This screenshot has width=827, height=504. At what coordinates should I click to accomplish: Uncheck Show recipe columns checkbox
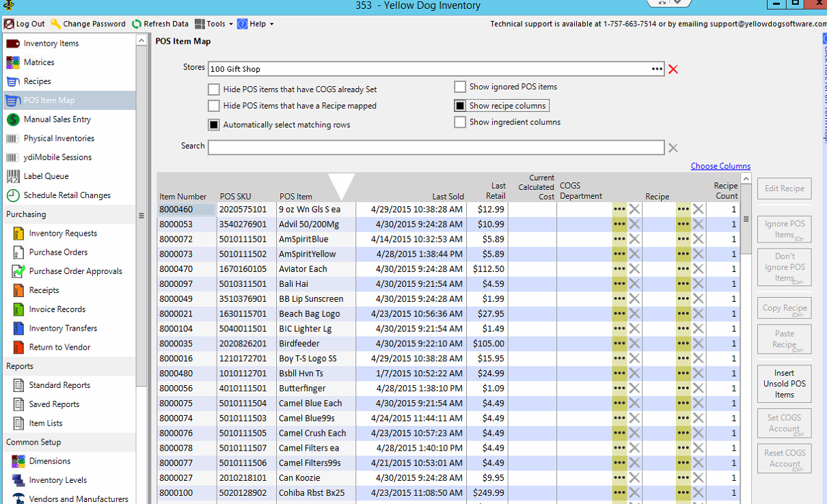click(460, 106)
